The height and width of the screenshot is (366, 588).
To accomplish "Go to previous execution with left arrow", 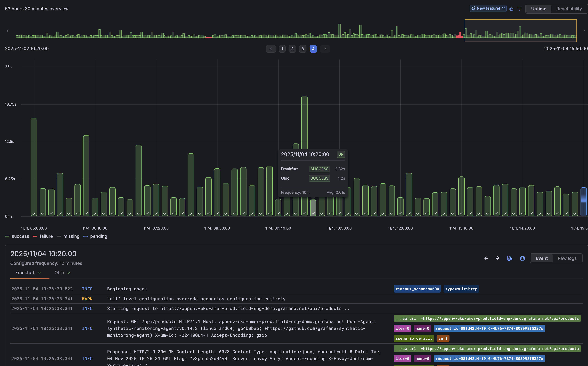I will [486, 258].
